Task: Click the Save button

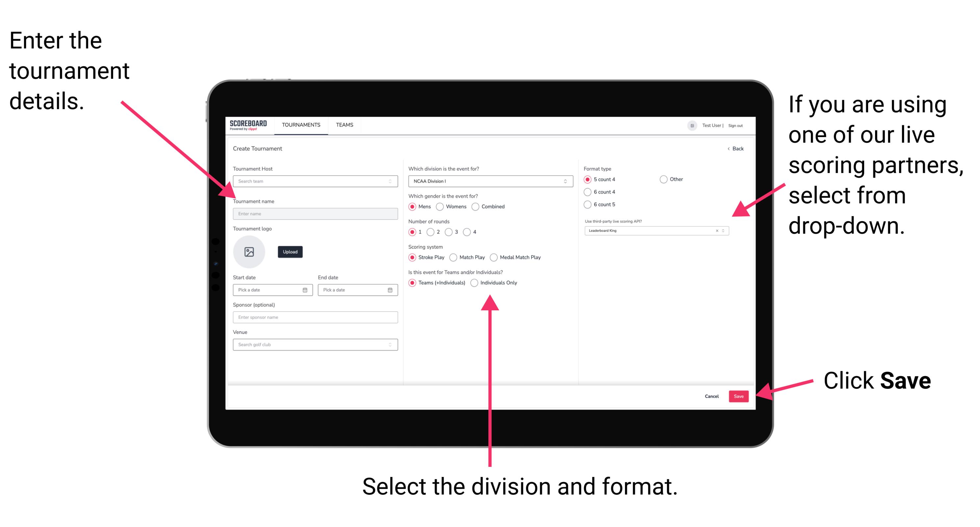Action: tap(739, 396)
